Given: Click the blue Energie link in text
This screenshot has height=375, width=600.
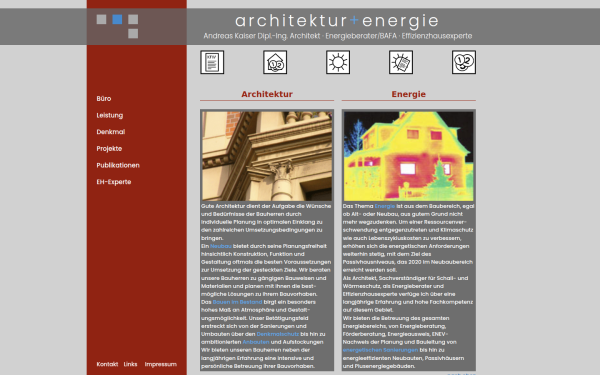Looking at the screenshot, I should point(385,206).
